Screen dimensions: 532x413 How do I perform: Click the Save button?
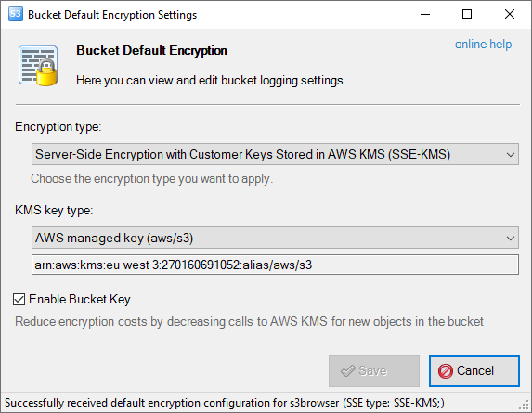click(374, 371)
